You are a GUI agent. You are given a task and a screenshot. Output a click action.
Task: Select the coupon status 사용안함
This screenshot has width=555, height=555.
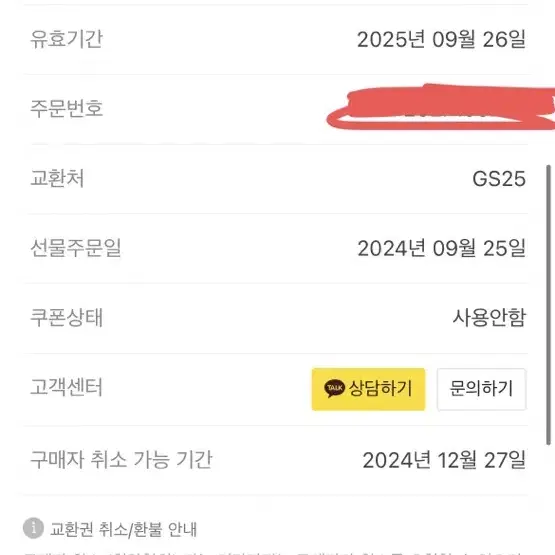(489, 317)
